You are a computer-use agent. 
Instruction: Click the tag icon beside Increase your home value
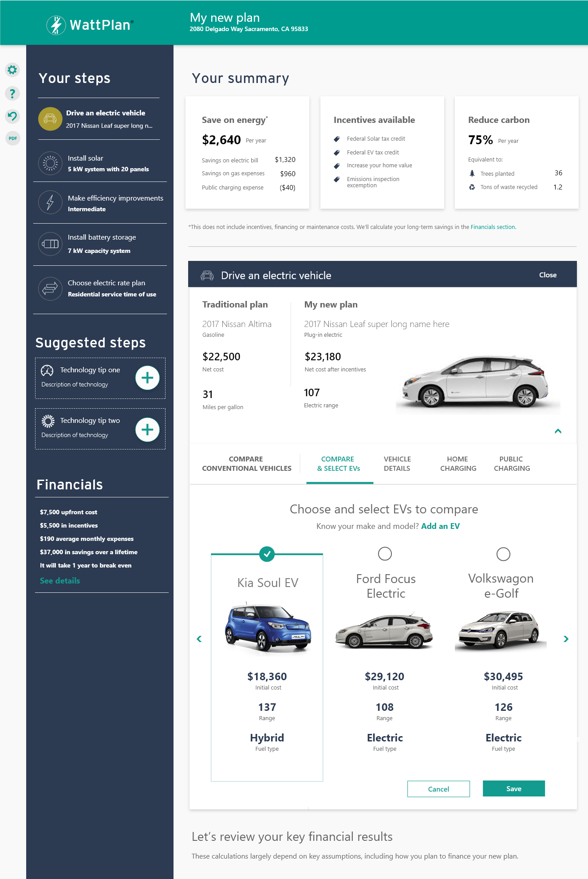[x=337, y=166]
